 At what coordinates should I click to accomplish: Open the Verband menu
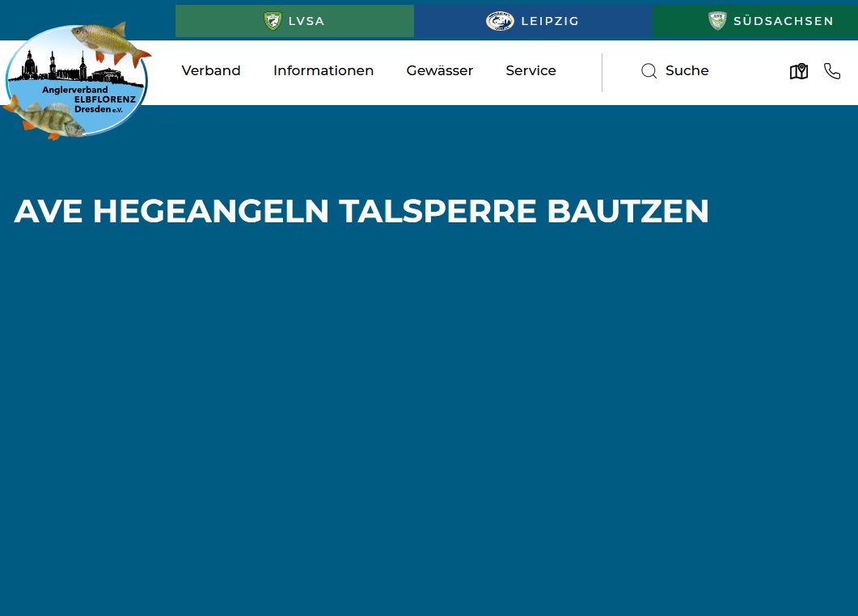(211, 71)
